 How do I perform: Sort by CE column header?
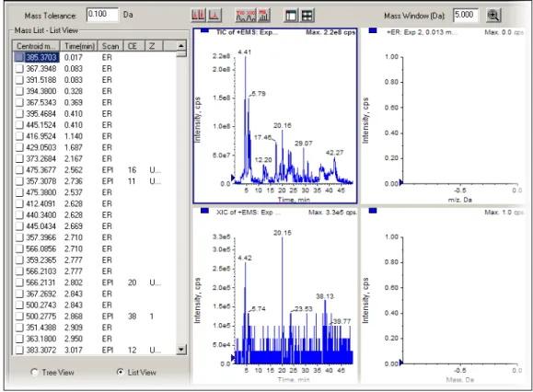134,46
